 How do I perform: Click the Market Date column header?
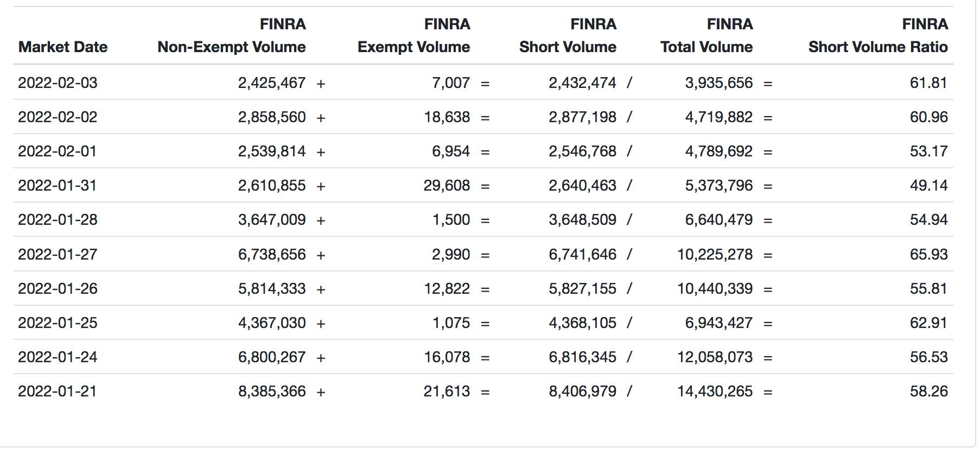63,47
